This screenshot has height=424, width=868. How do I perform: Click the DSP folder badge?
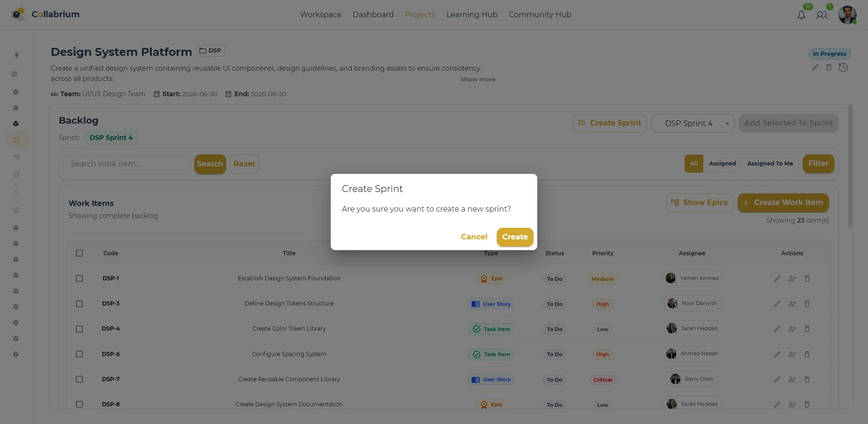click(x=211, y=51)
